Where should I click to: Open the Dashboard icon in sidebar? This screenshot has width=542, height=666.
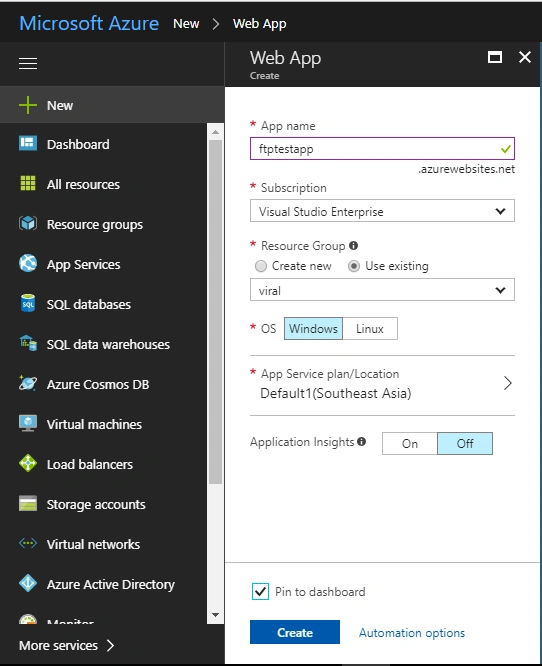coord(28,144)
